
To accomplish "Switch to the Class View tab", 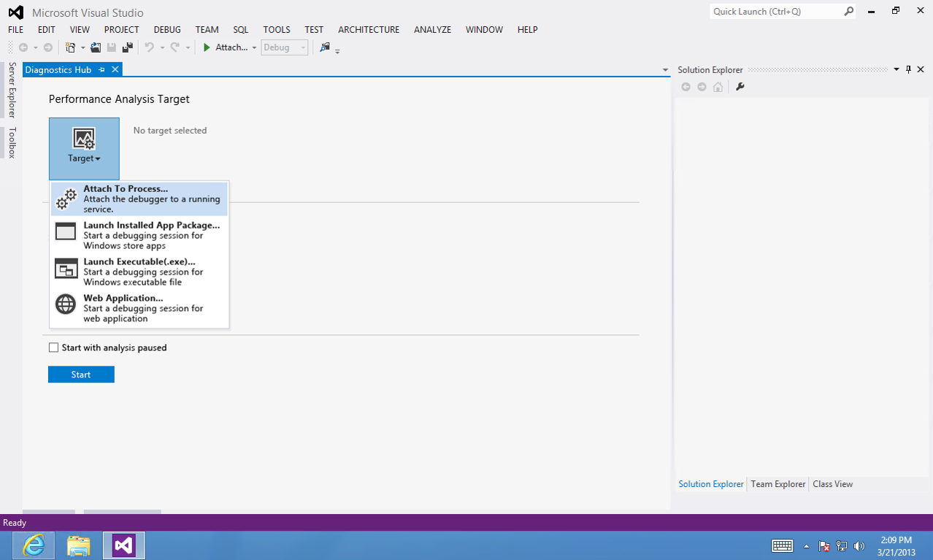I will (832, 484).
